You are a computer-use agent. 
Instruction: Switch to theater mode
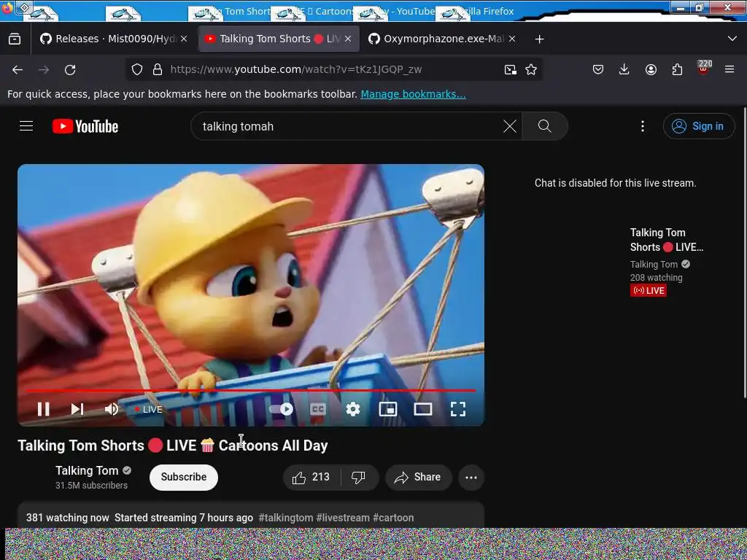coord(423,409)
